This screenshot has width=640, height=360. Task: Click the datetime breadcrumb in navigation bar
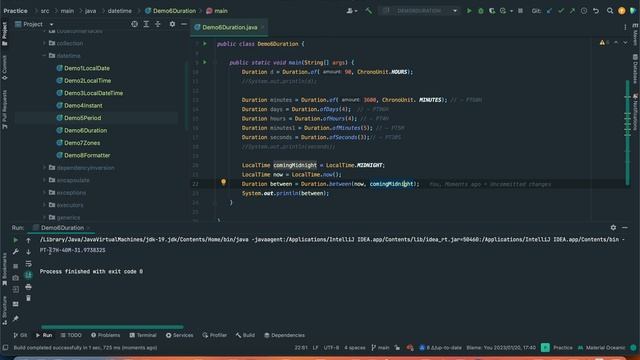(x=120, y=11)
